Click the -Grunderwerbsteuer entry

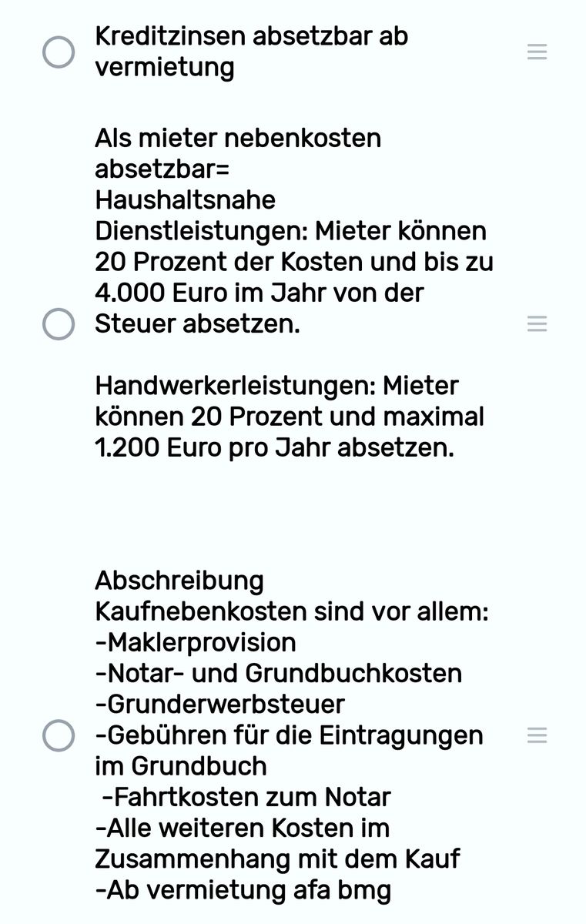220,704
